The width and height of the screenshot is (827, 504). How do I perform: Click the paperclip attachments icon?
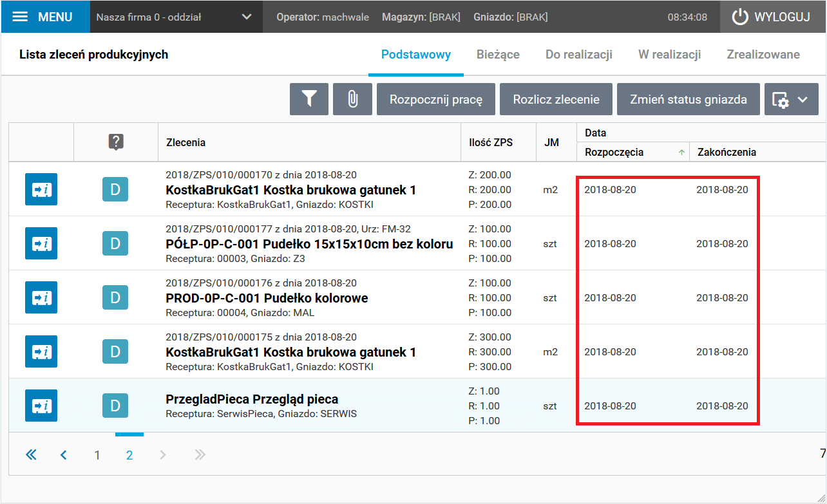pos(352,100)
